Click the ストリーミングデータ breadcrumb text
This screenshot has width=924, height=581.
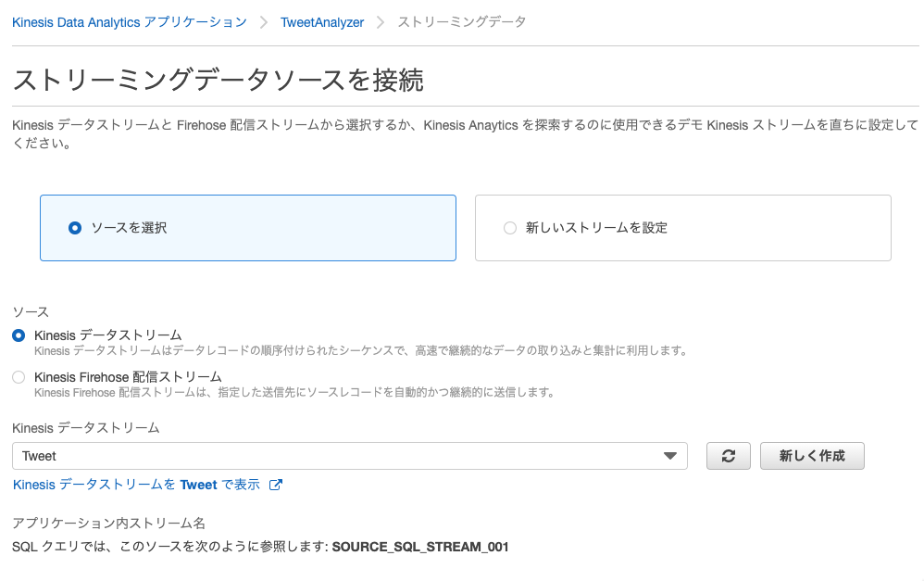[x=462, y=22]
